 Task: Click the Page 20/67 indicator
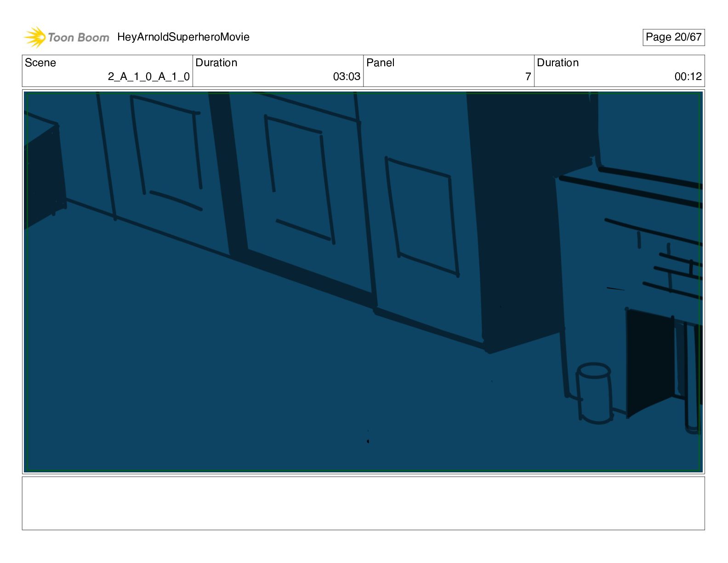(x=673, y=37)
